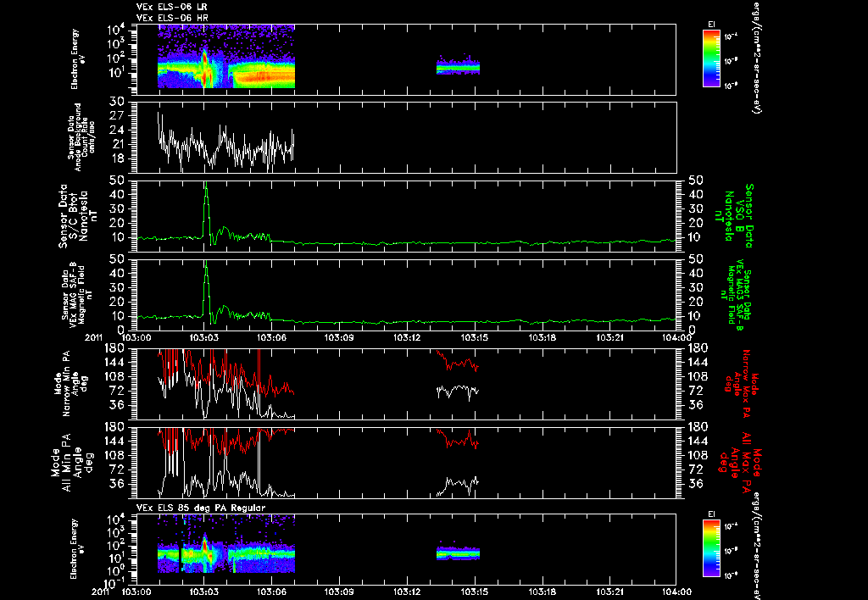Click the green 'VSO B Nanotesla' right axis label

pos(734,216)
